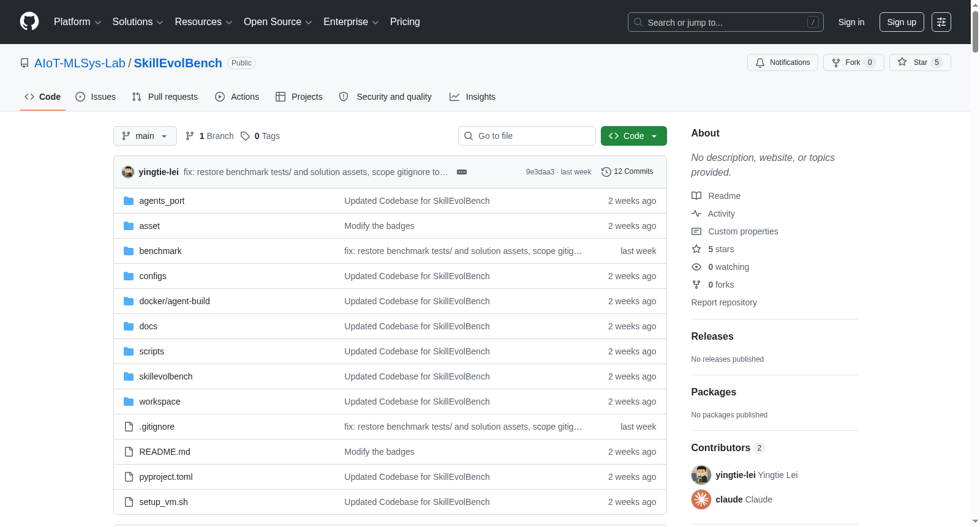This screenshot has width=980, height=527.
Task: Click the commit history clock icon
Action: pos(606,172)
